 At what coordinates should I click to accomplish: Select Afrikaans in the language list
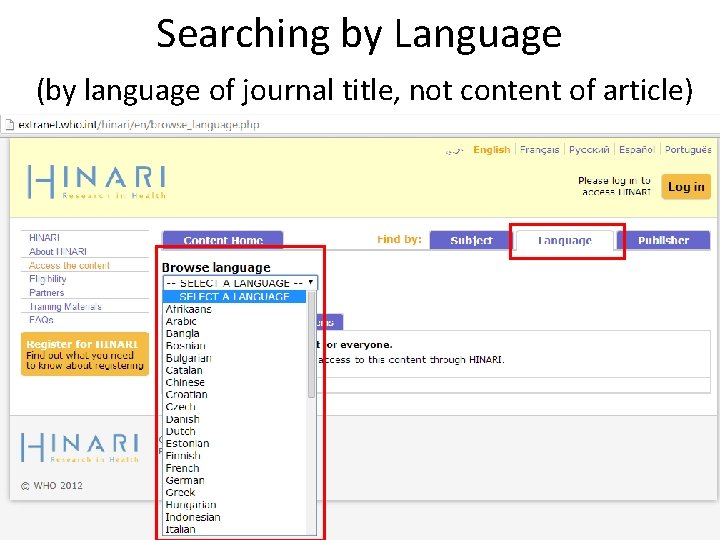pyautogui.click(x=188, y=309)
